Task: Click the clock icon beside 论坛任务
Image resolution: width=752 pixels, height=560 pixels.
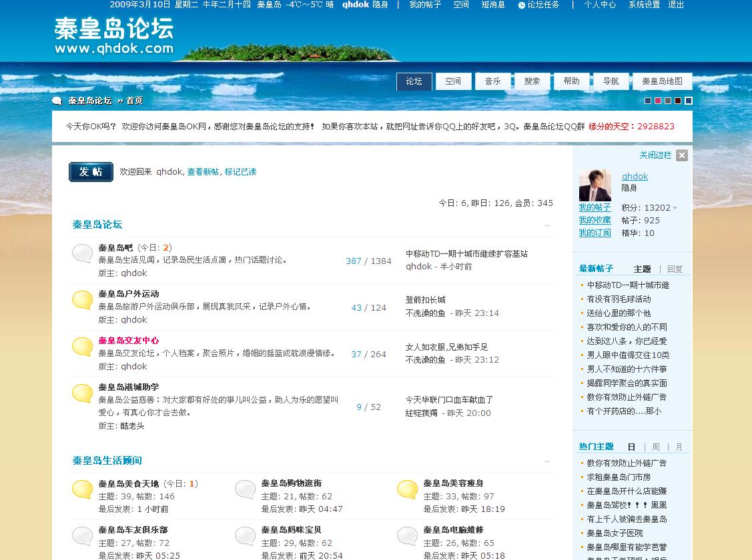Action: click(x=521, y=5)
